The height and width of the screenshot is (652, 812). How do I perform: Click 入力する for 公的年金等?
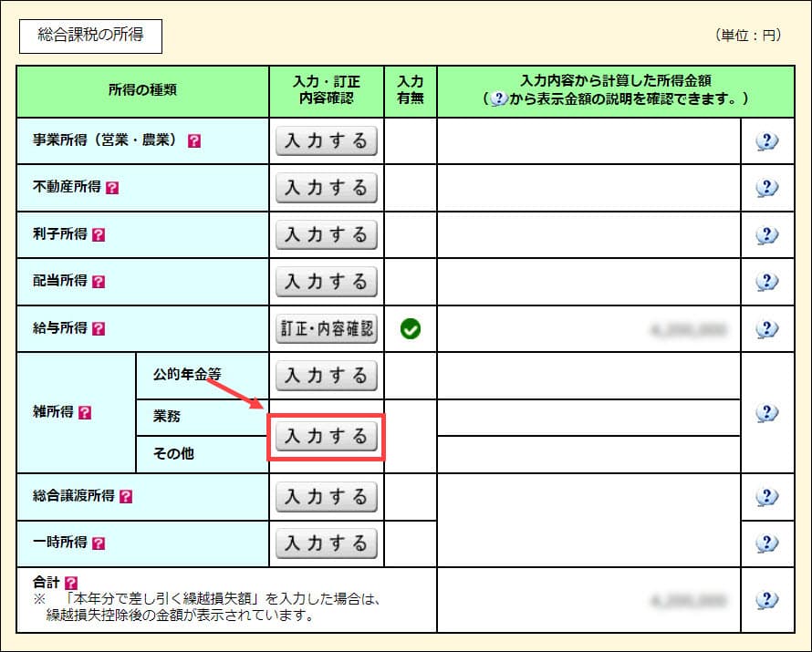pos(326,375)
